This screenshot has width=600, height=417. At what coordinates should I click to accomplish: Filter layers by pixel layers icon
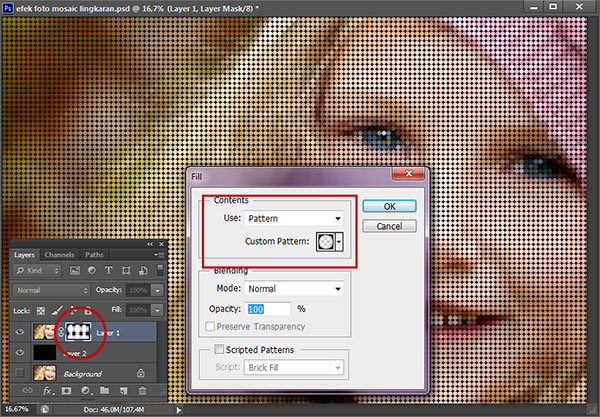pos(75,270)
